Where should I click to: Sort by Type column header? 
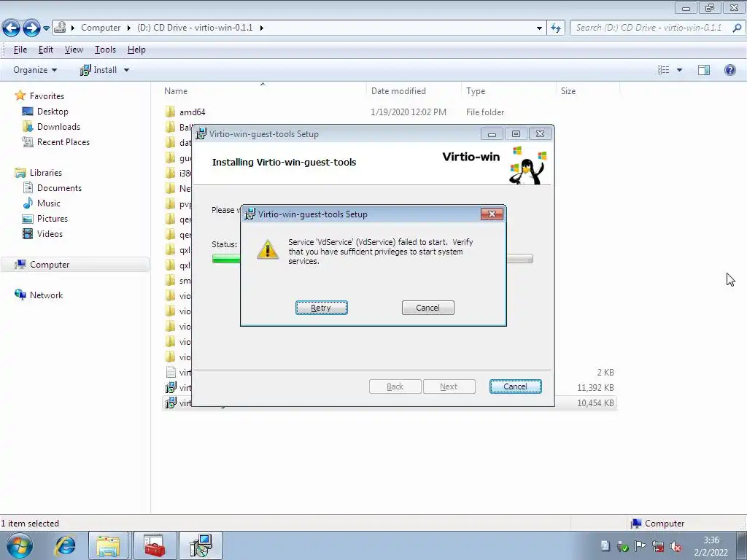[476, 91]
